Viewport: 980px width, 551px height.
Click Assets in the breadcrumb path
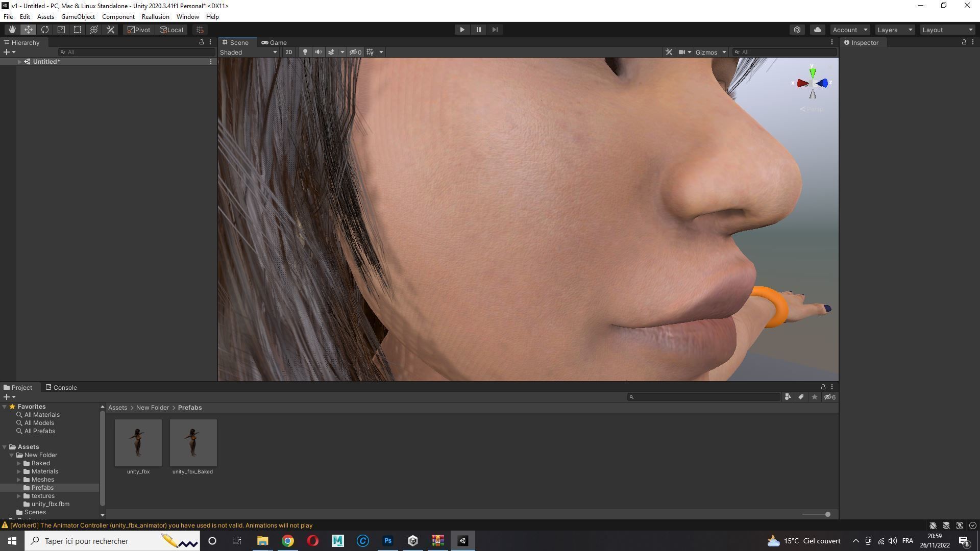click(117, 408)
